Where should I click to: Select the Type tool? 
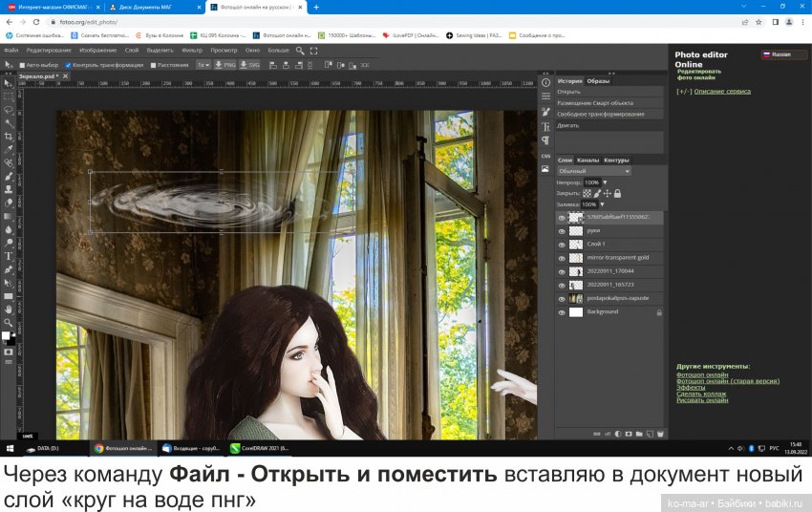tap(9, 256)
